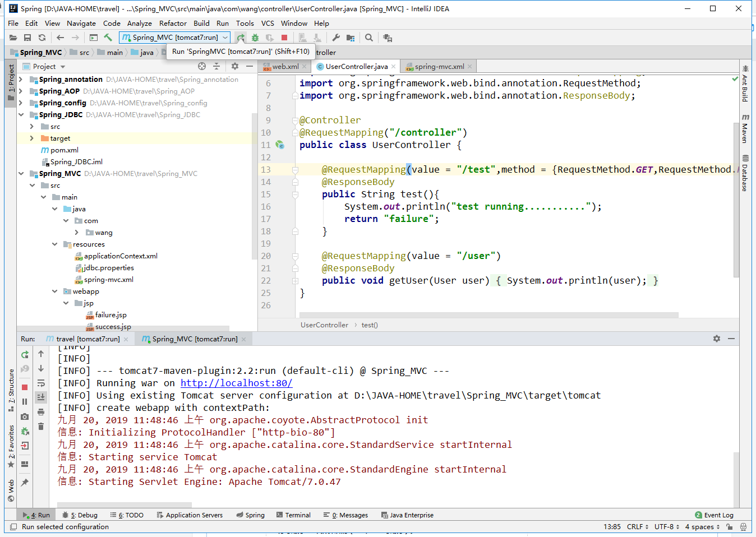
Task: Open the Navigate menu
Action: [81, 23]
